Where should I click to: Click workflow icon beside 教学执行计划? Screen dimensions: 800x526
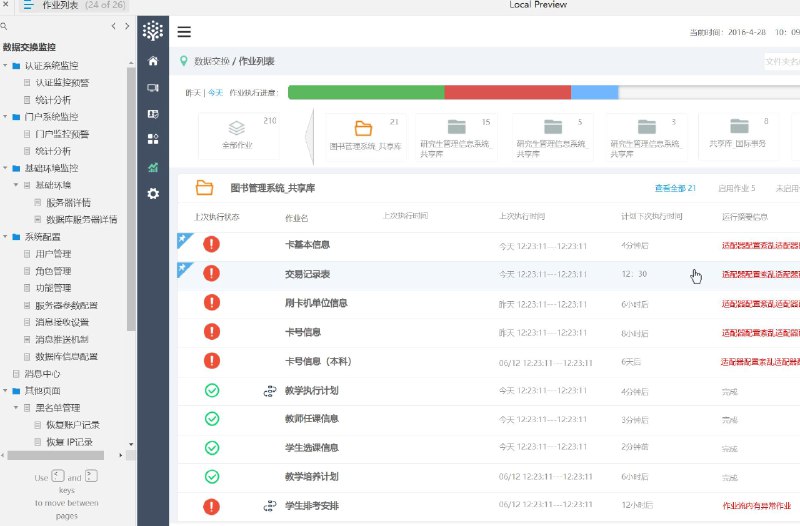[x=269, y=391]
